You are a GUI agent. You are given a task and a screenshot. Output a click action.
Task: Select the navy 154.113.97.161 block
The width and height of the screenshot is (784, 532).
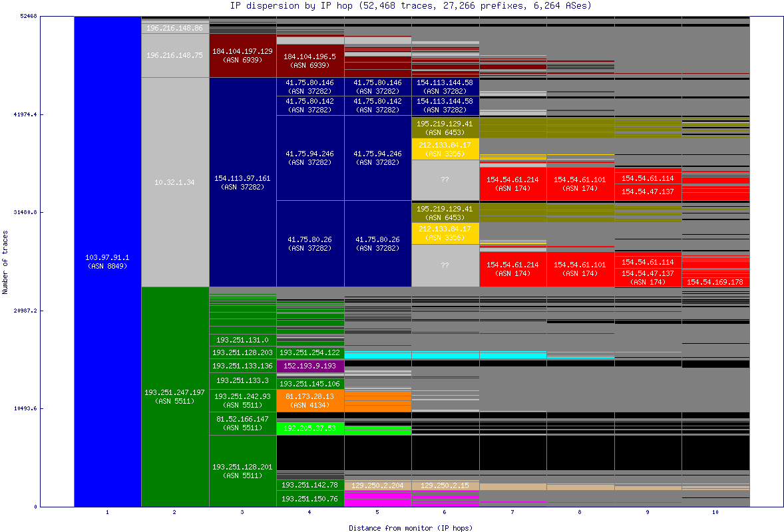tap(242, 182)
